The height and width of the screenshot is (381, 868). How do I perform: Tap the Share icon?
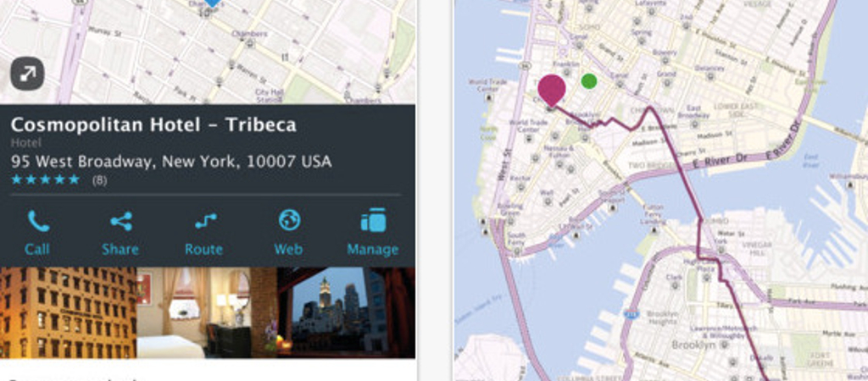coord(120,221)
